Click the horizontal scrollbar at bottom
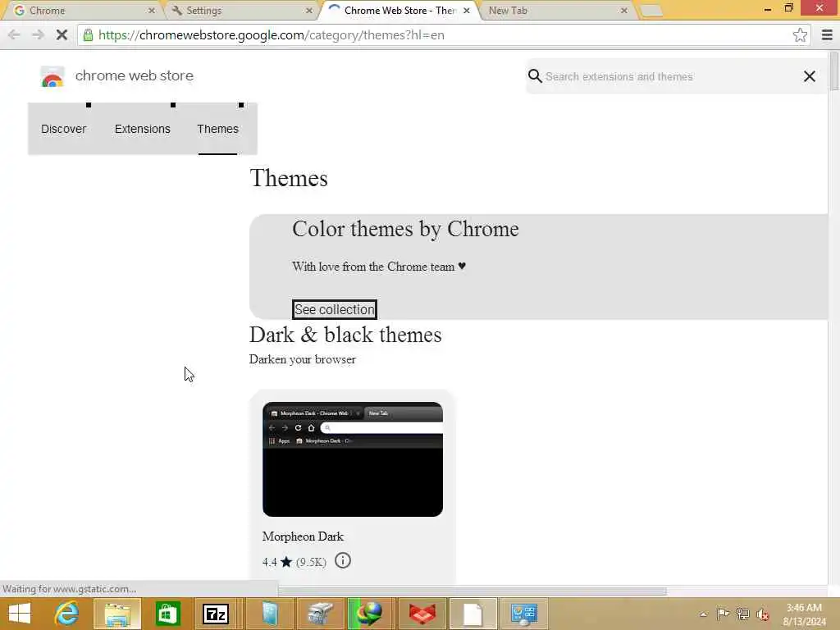 click(472, 591)
